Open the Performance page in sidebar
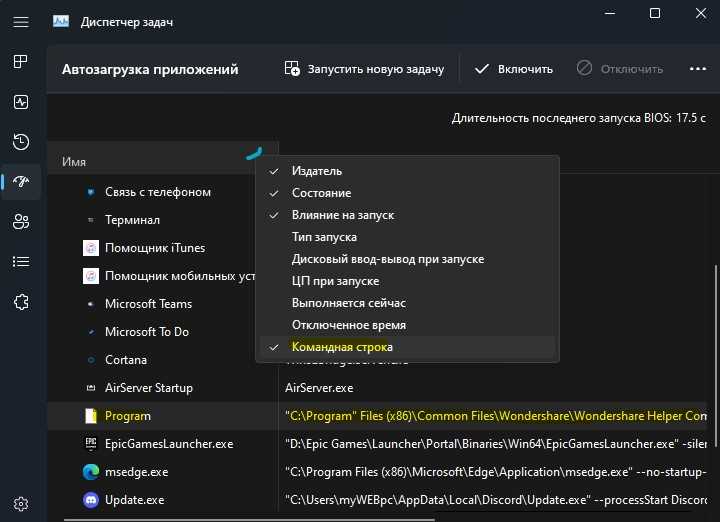720x522 pixels. coord(21,101)
